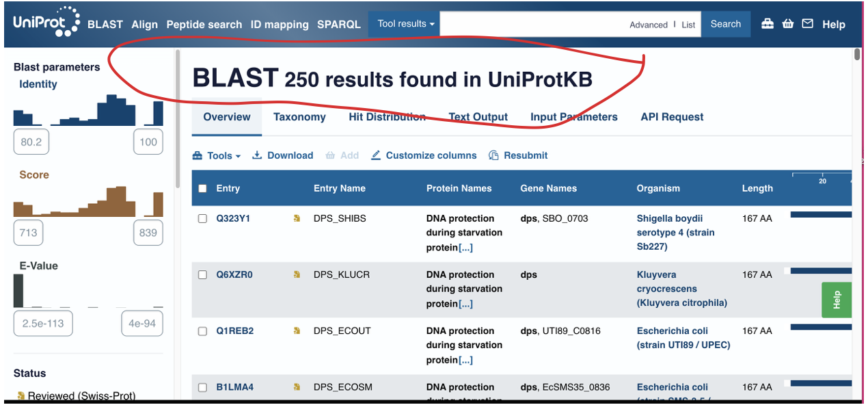Open the Input Parameters tab
The image size is (868, 405).
tap(574, 117)
